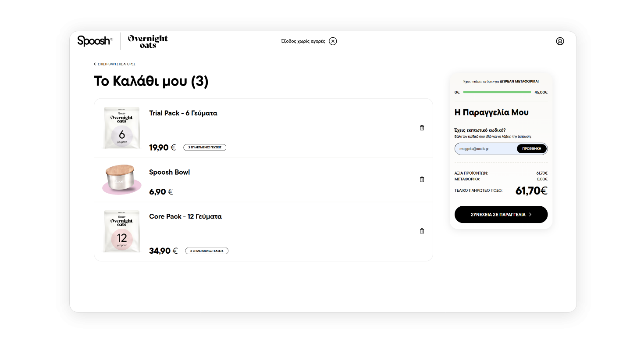Open the Trial Pack product thumbnail
This screenshot has width=644, height=345.
coord(121,128)
